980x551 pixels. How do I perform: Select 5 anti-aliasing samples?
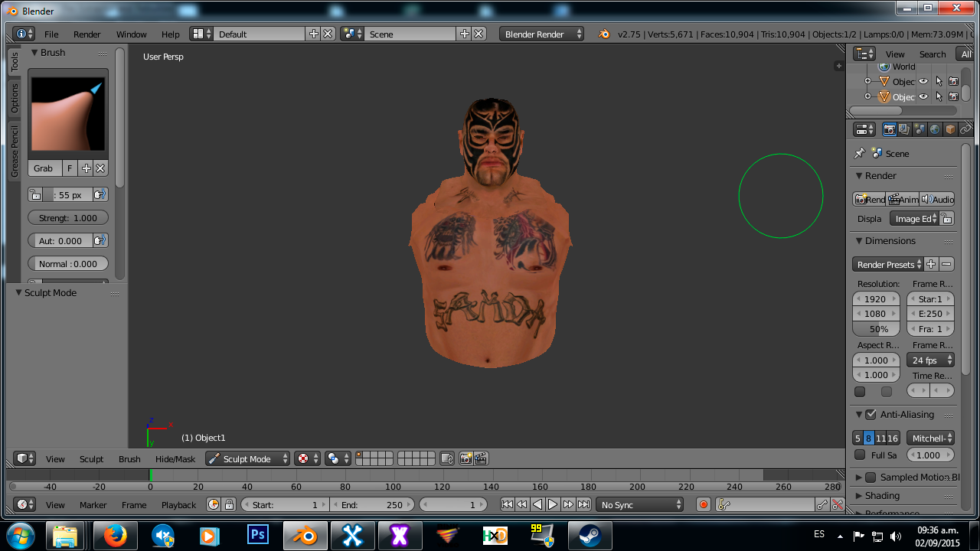point(857,438)
